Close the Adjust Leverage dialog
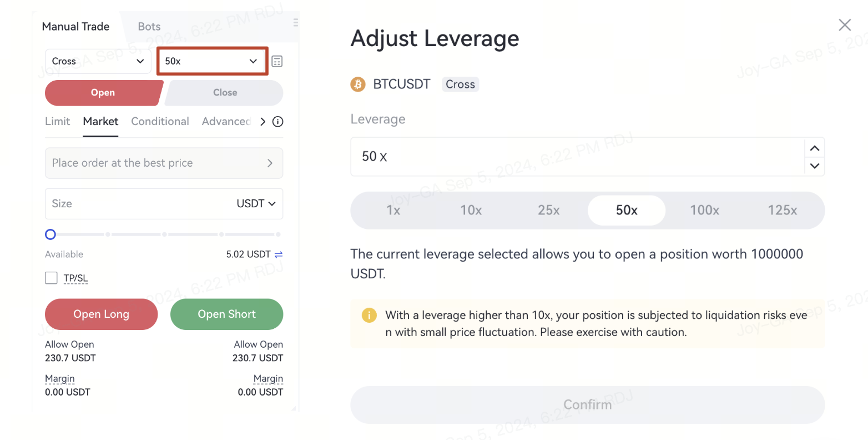This screenshot has height=440, width=868. (x=845, y=25)
